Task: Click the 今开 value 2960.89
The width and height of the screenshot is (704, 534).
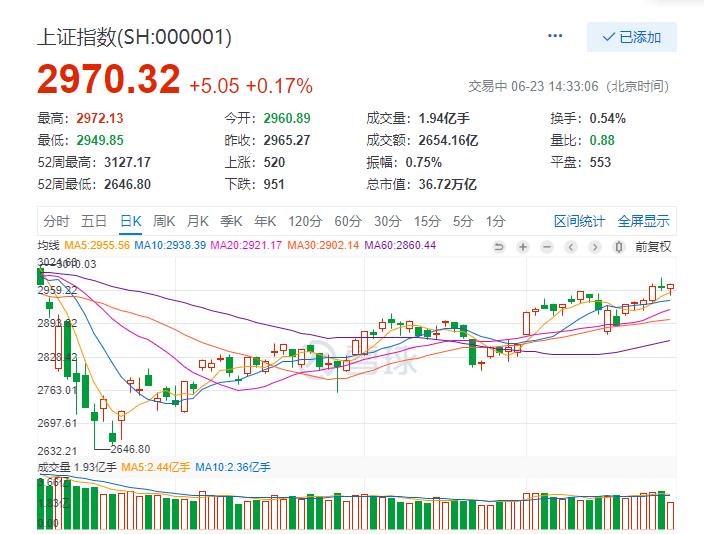Action: pos(287,118)
